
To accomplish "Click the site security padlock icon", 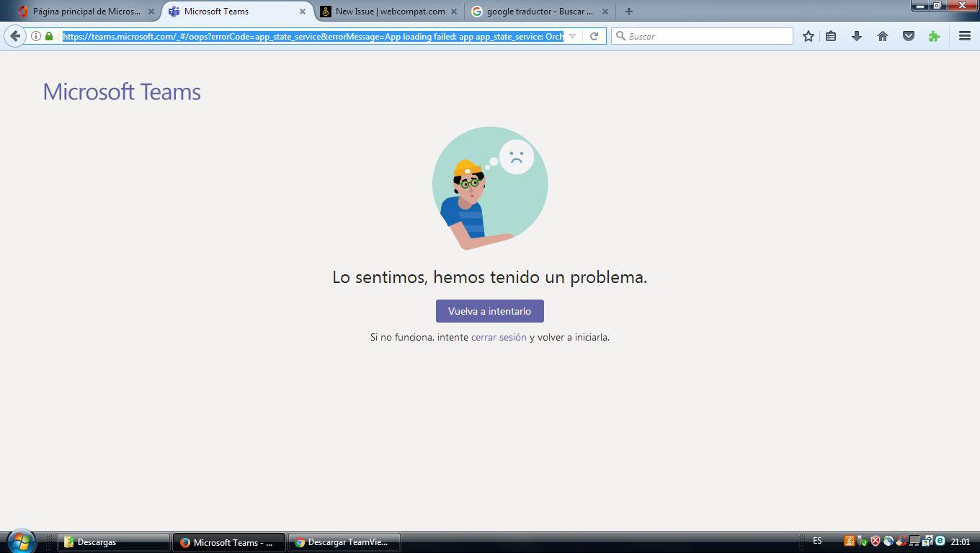I will point(48,35).
